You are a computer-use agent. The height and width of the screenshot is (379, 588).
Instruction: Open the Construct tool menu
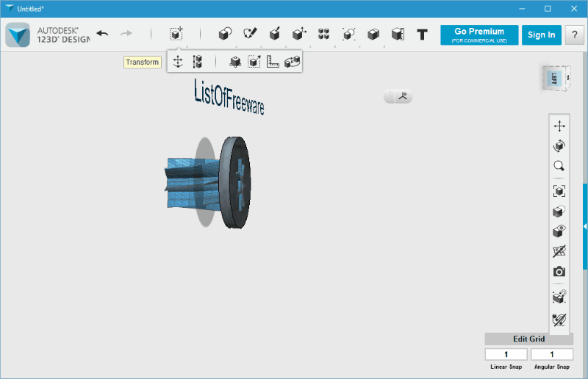pos(274,34)
